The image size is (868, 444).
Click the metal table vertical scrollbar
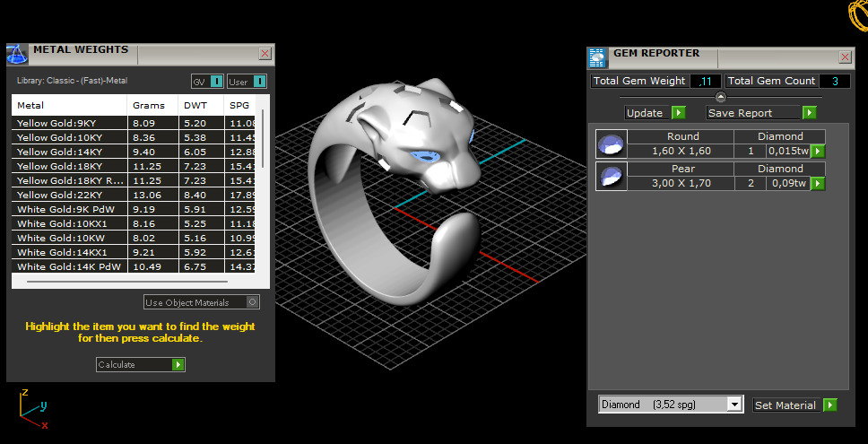pos(263,138)
